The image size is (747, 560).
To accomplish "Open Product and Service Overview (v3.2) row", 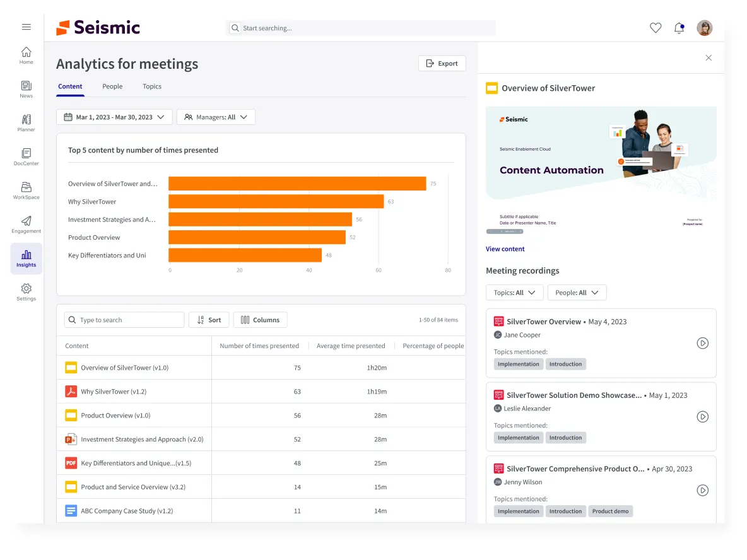I will [261, 487].
